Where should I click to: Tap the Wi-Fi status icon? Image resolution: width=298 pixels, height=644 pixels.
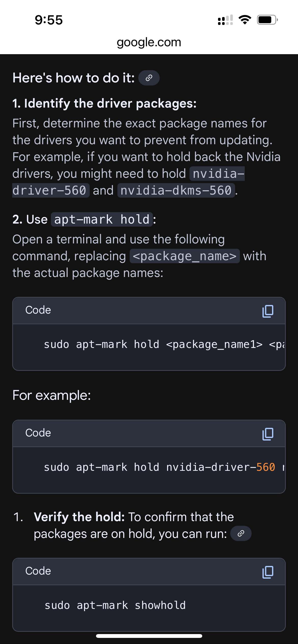(x=245, y=20)
